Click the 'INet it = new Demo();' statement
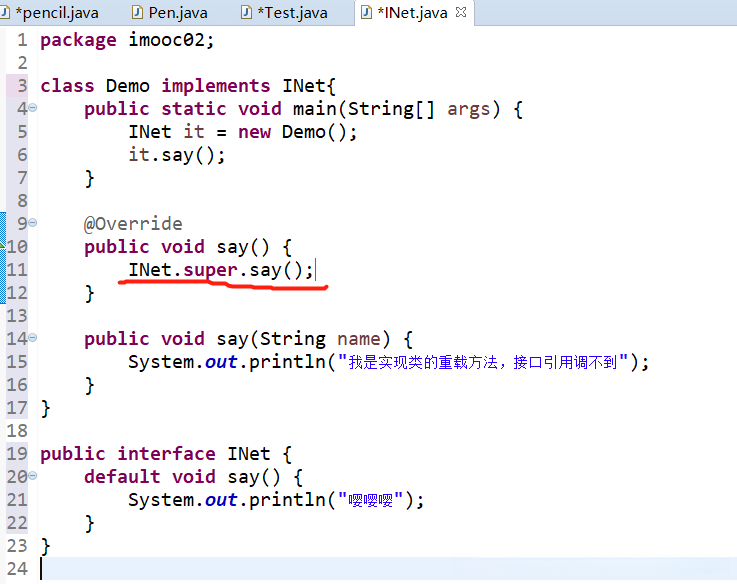This screenshot has width=737, height=584. [x=243, y=132]
